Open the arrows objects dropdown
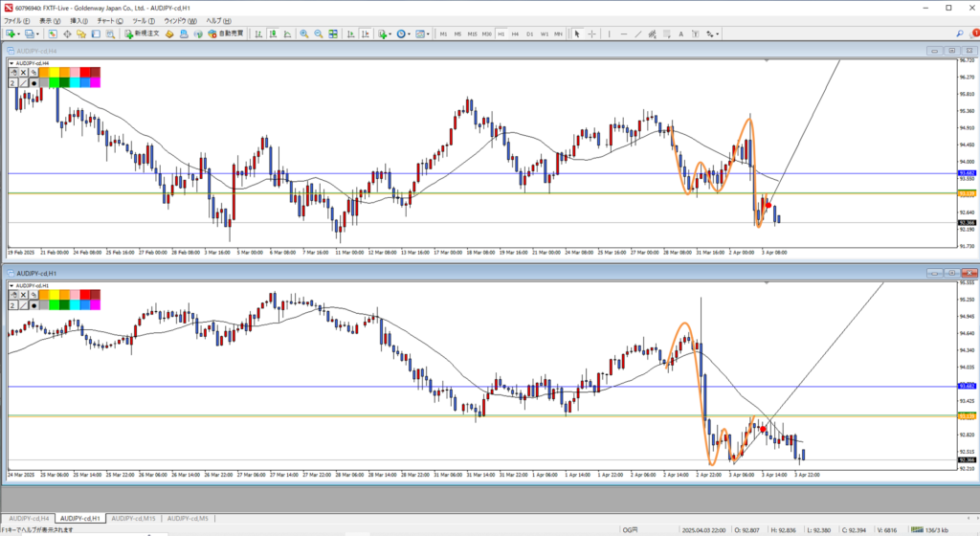Viewport: 980px width, 536px height. pos(712,33)
